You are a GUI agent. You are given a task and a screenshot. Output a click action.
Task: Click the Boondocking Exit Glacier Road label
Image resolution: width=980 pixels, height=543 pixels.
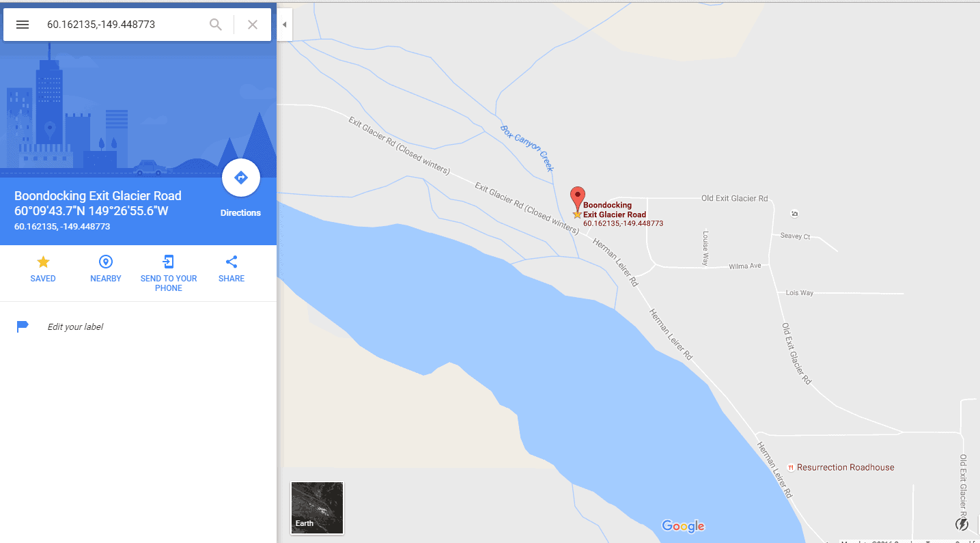pyautogui.click(x=615, y=210)
